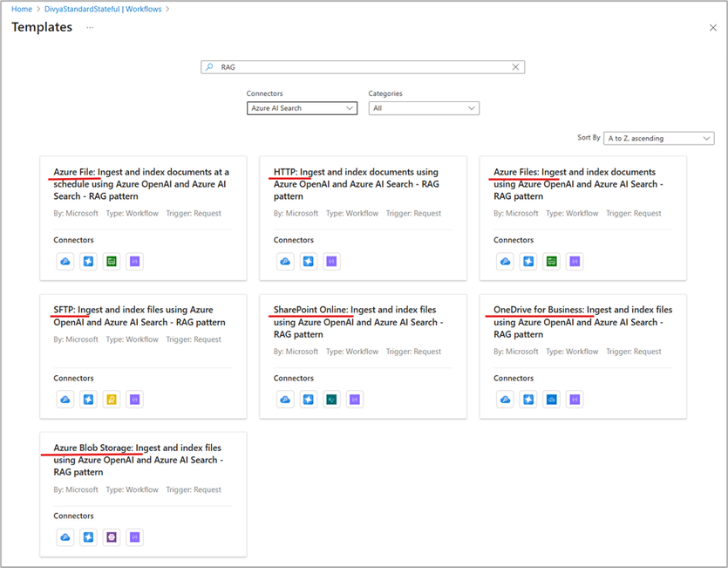This screenshot has width=728, height=568.
Task: Close the Templates pane
Action: click(713, 28)
